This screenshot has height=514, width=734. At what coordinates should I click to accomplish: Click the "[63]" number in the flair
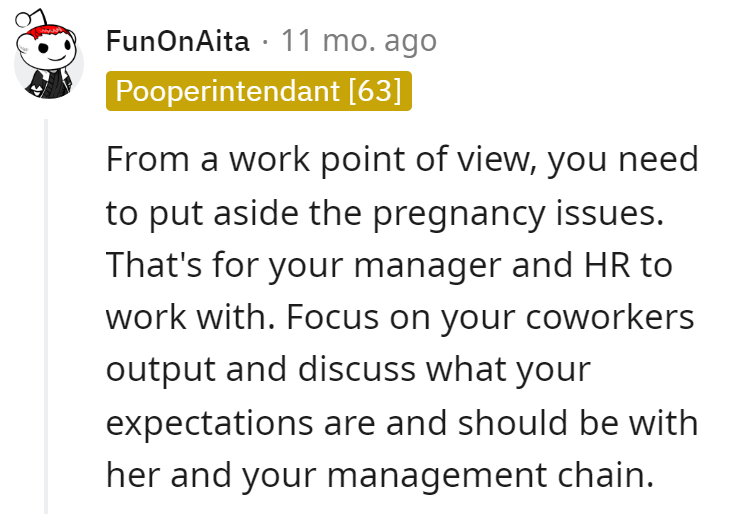point(375,91)
